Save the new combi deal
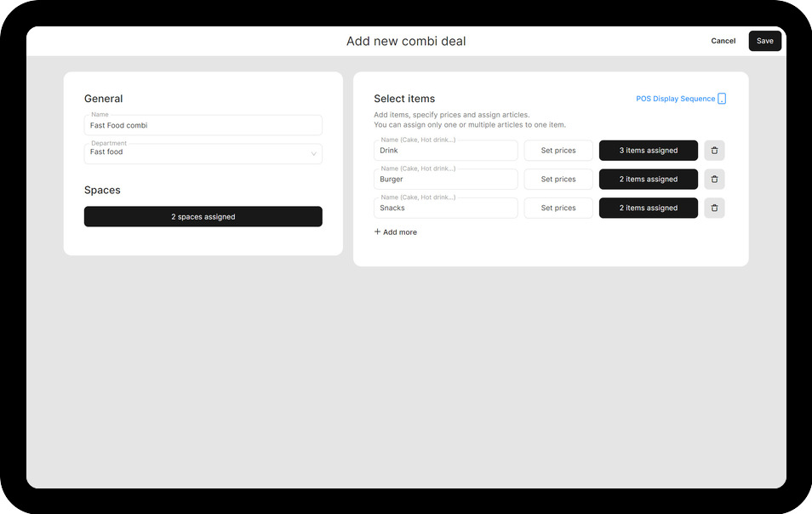 coord(765,41)
